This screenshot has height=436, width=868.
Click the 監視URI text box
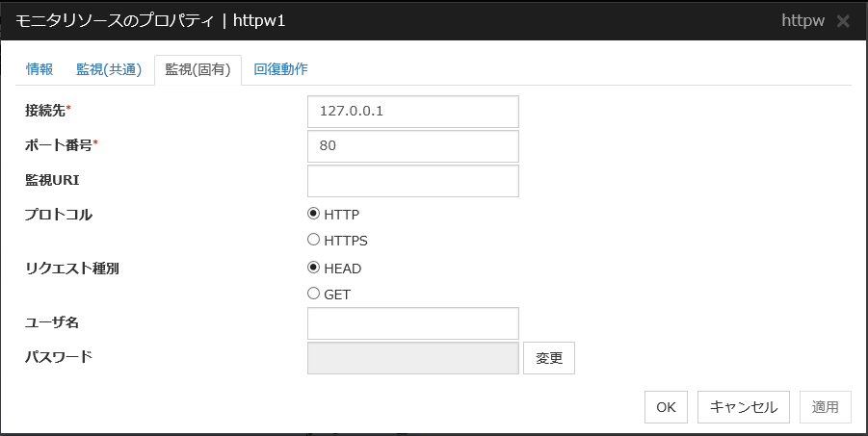412,181
